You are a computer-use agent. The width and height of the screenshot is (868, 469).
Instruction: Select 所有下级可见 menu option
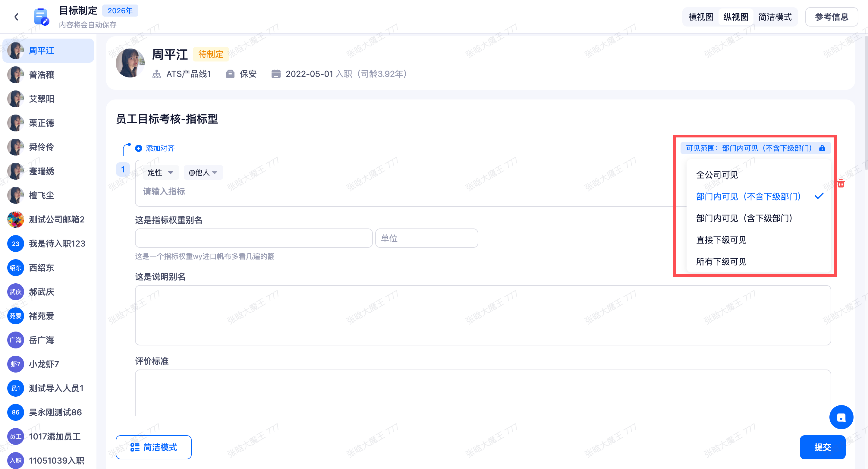point(721,262)
